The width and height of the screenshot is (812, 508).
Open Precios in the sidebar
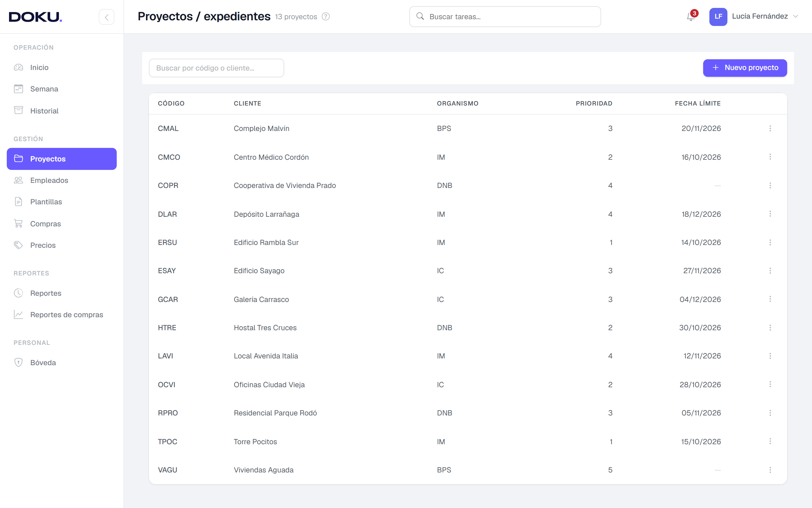pos(62,245)
